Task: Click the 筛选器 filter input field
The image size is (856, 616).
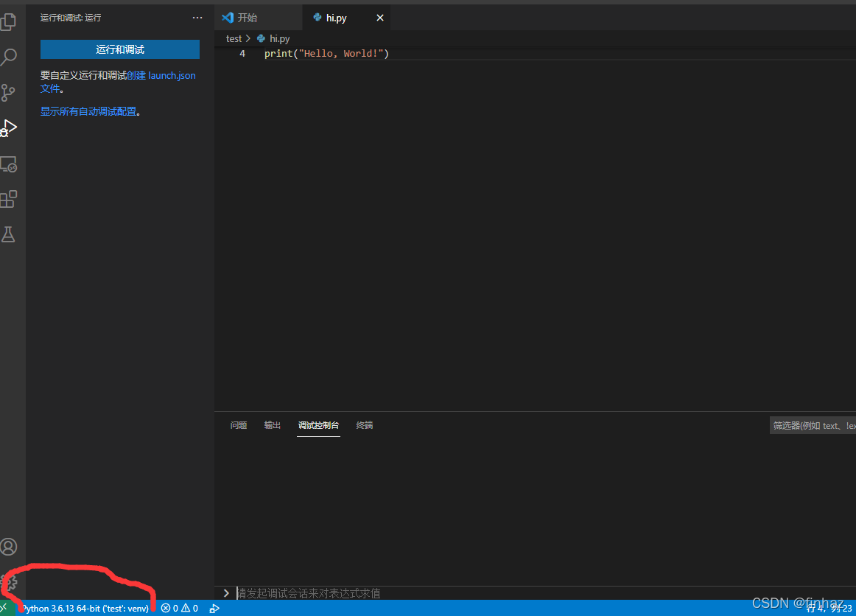Action: point(813,425)
